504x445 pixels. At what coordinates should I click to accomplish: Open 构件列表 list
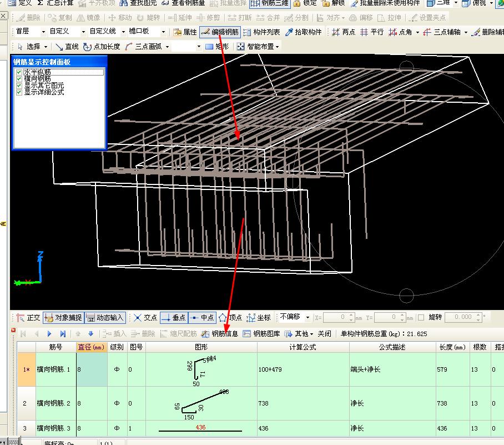261,32
